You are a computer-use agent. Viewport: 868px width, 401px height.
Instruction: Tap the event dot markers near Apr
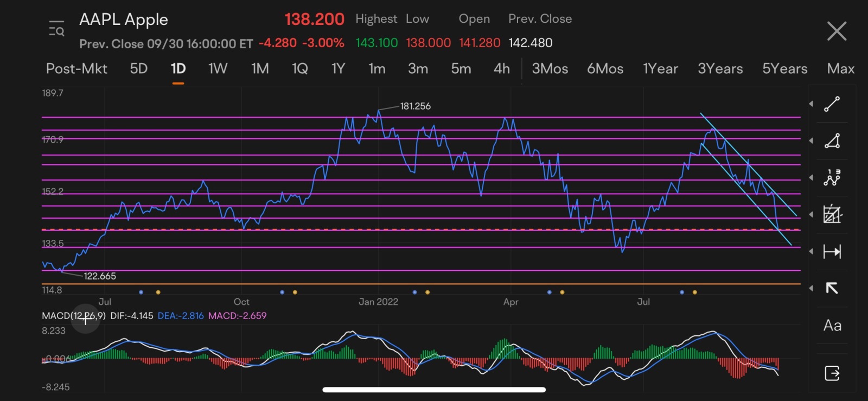point(556,292)
